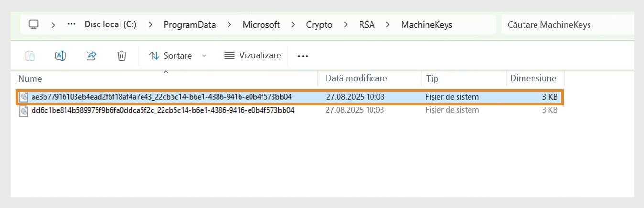Open the Vizualizare view options menu
Viewport: 644px width, 208px height.
coord(253,56)
